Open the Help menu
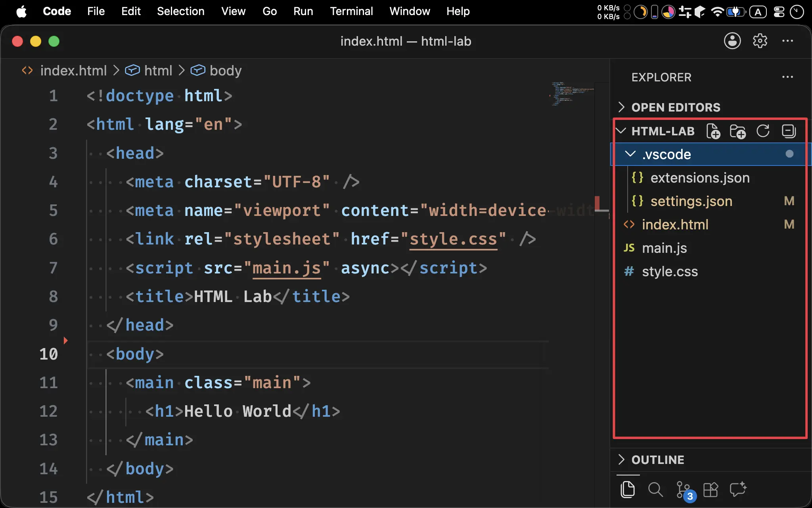 [x=458, y=12]
